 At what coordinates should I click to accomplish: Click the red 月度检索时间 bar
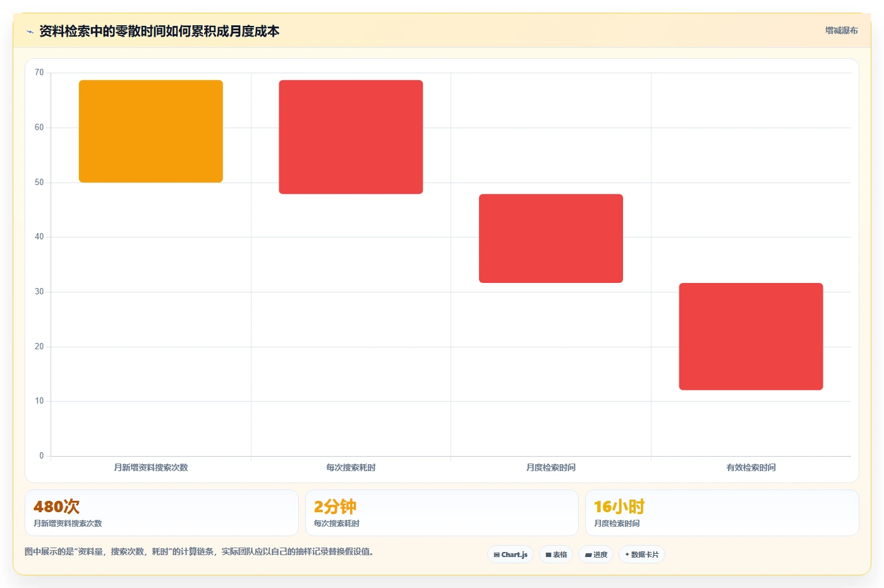coord(551,238)
